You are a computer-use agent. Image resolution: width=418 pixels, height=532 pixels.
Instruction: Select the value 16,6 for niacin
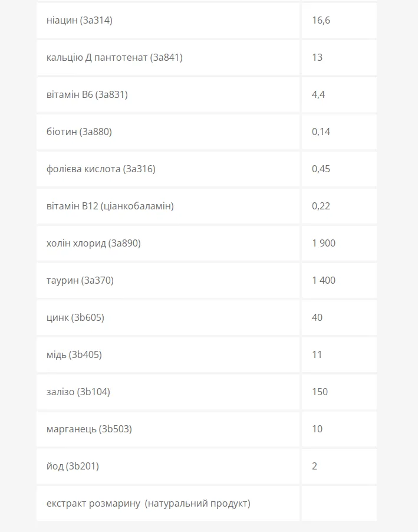coord(321,21)
